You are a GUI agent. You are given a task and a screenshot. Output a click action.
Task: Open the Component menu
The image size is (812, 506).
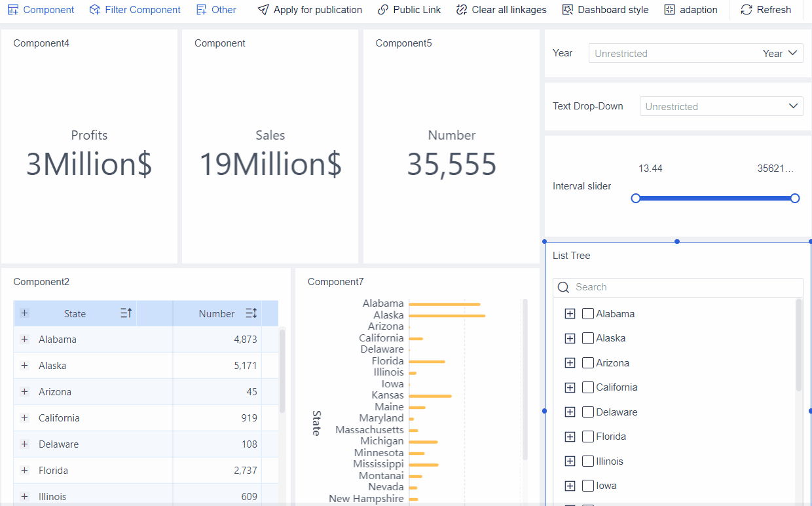tap(41, 10)
